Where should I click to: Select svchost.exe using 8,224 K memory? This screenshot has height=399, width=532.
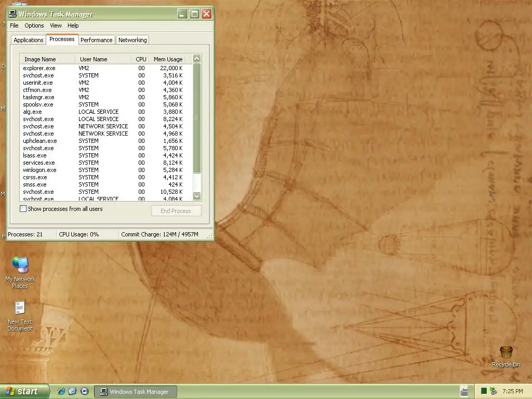106,119
